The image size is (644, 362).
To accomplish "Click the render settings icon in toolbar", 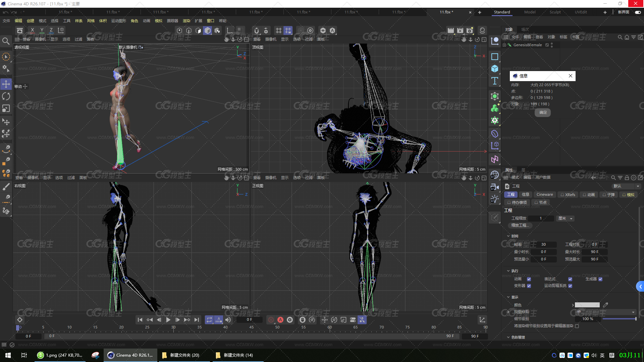I will [x=470, y=31].
